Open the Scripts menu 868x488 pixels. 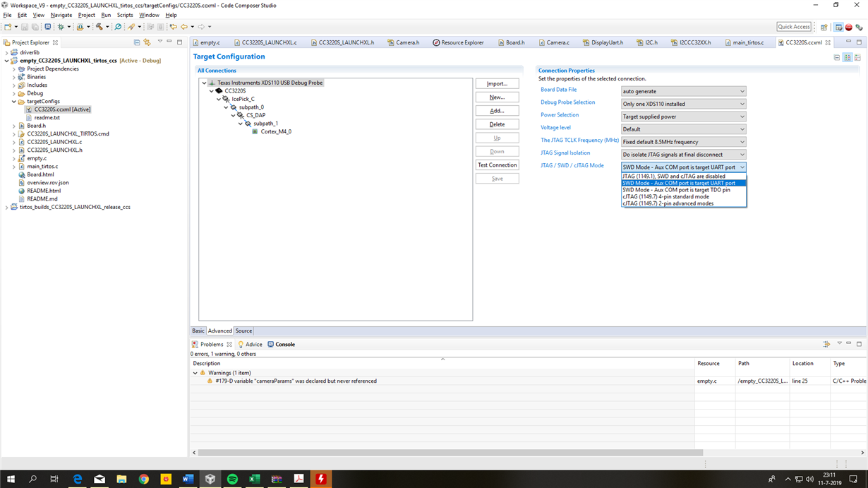coord(125,15)
